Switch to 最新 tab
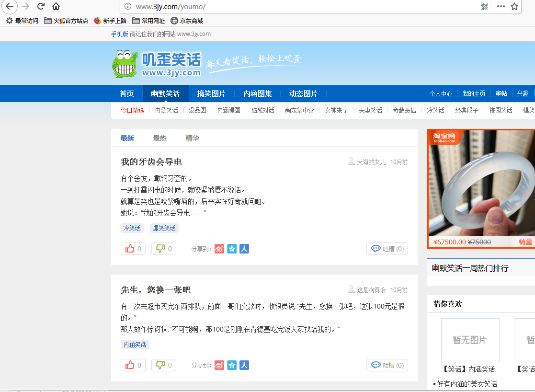 click(x=127, y=138)
